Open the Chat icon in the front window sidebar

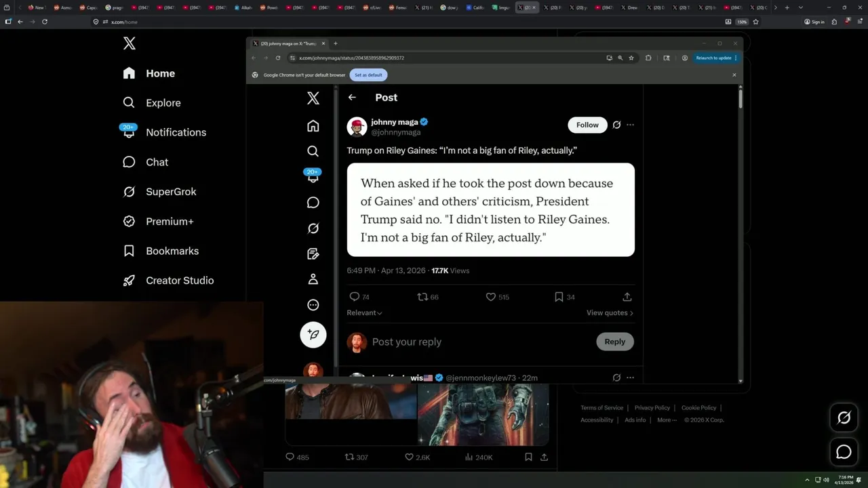(x=313, y=203)
